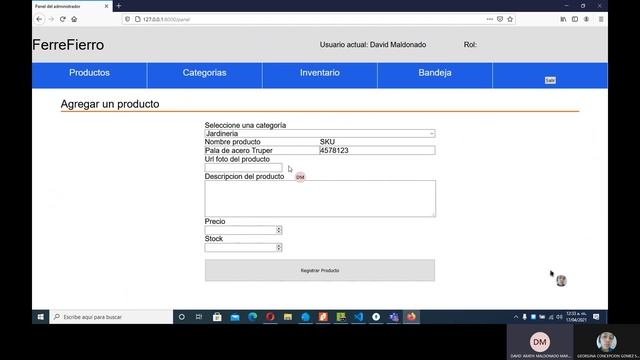Click the microphone icon in system tray
The height and width of the screenshot is (360, 640).
click(x=524, y=317)
